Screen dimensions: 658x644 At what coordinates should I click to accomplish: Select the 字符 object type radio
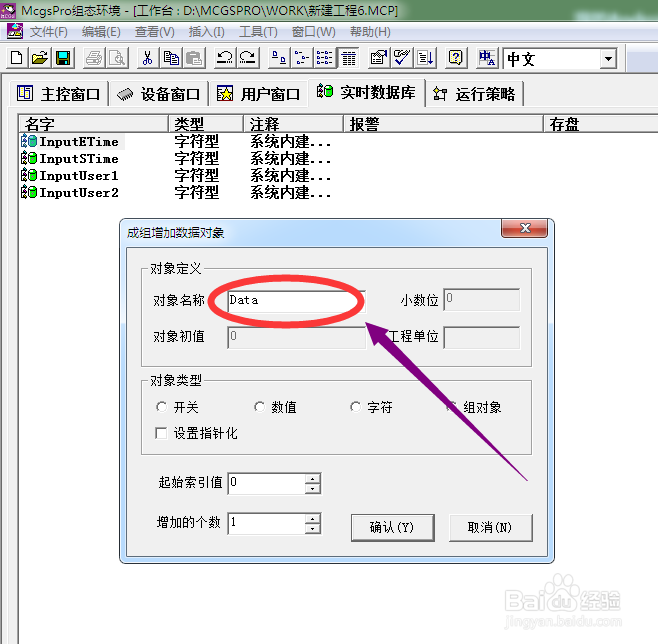coord(355,407)
